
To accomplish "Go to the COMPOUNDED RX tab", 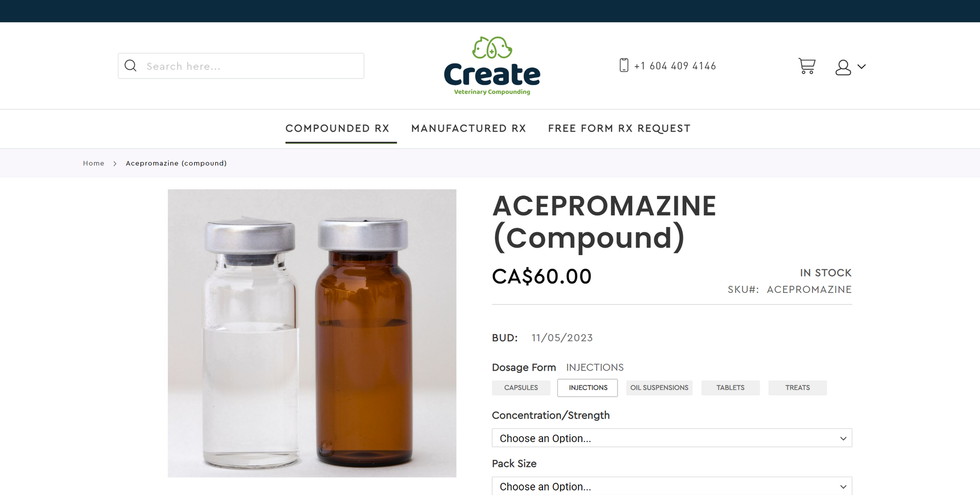I will [x=337, y=129].
